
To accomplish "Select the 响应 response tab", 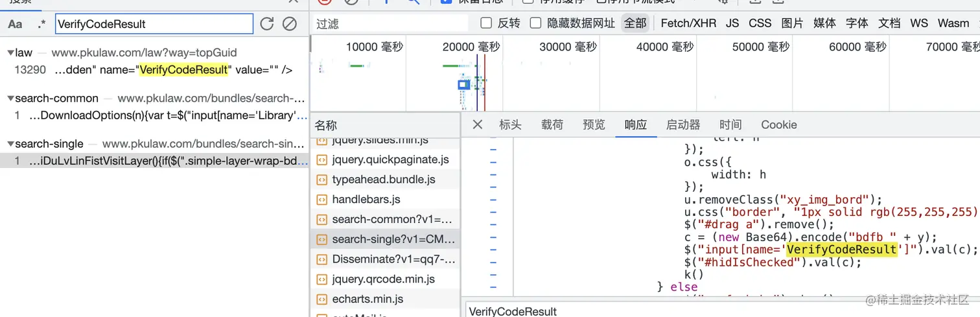I will tap(636, 124).
